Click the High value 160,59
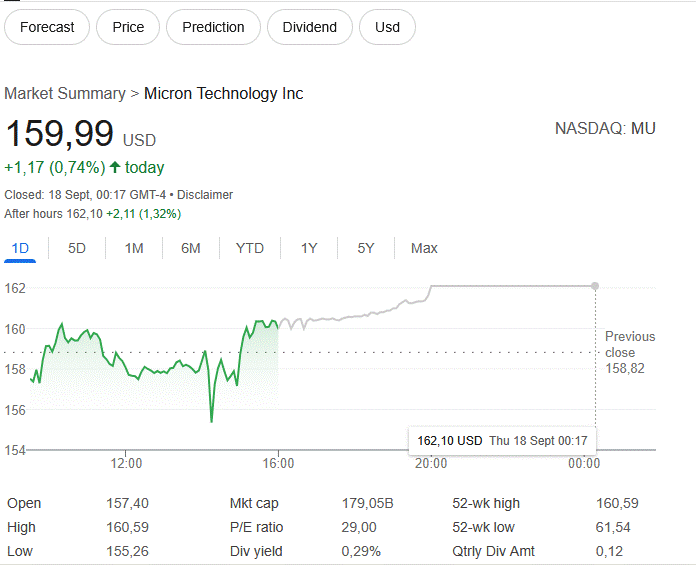 click(127, 527)
